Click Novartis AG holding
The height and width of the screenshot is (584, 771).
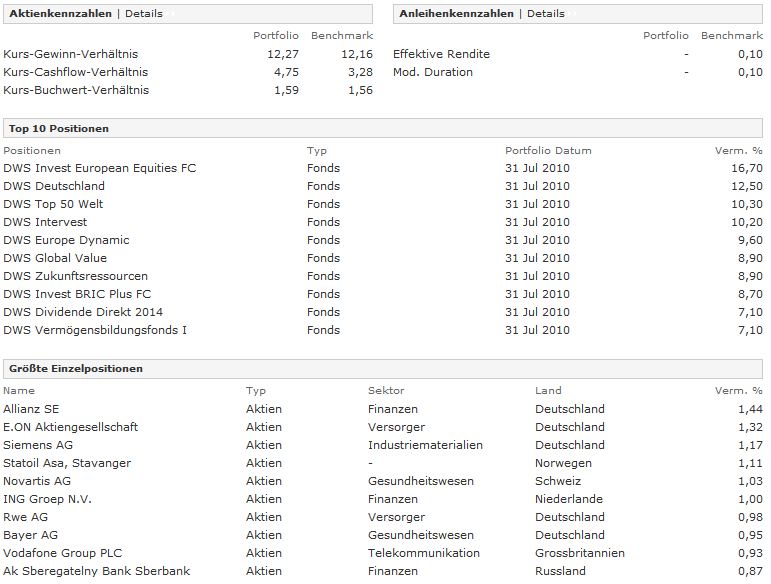[x=37, y=481]
